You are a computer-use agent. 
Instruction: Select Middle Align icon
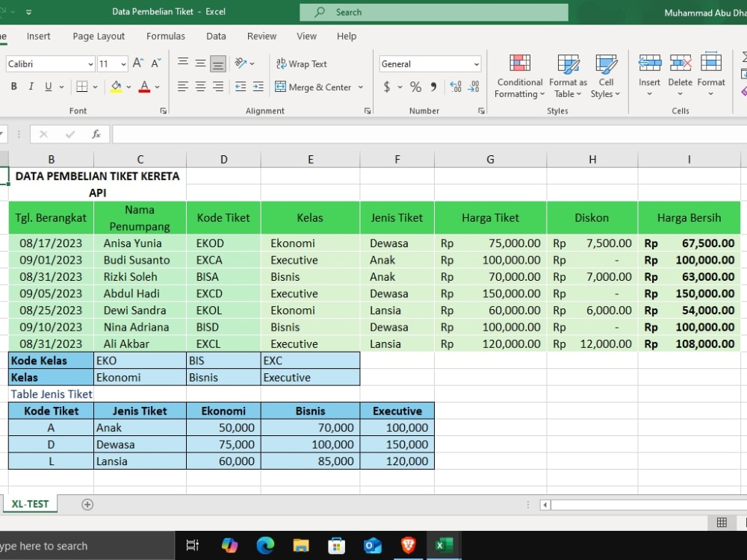[x=200, y=63]
